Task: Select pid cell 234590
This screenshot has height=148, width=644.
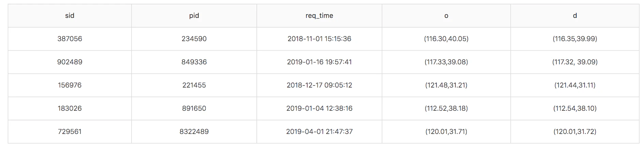Action: tap(194, 39)
